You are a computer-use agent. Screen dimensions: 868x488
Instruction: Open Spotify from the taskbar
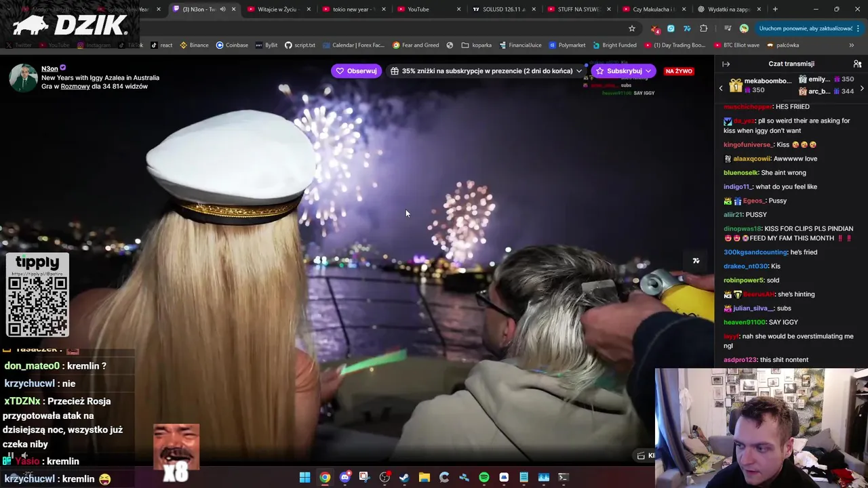[x=484, y=477]
